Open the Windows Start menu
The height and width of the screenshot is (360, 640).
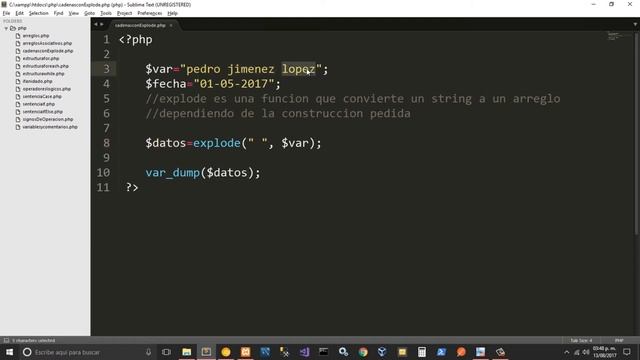[9, 352]
